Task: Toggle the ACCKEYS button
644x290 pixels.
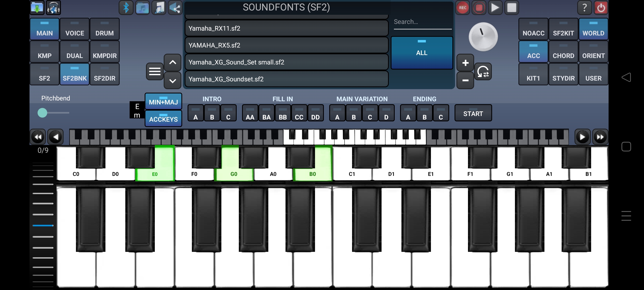Action: (x=163, y=118)
